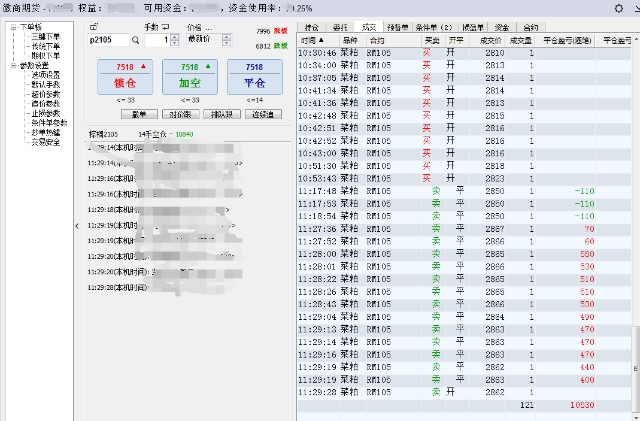
Task: Click the lock icon above the contract field
Action: [94, 25]
